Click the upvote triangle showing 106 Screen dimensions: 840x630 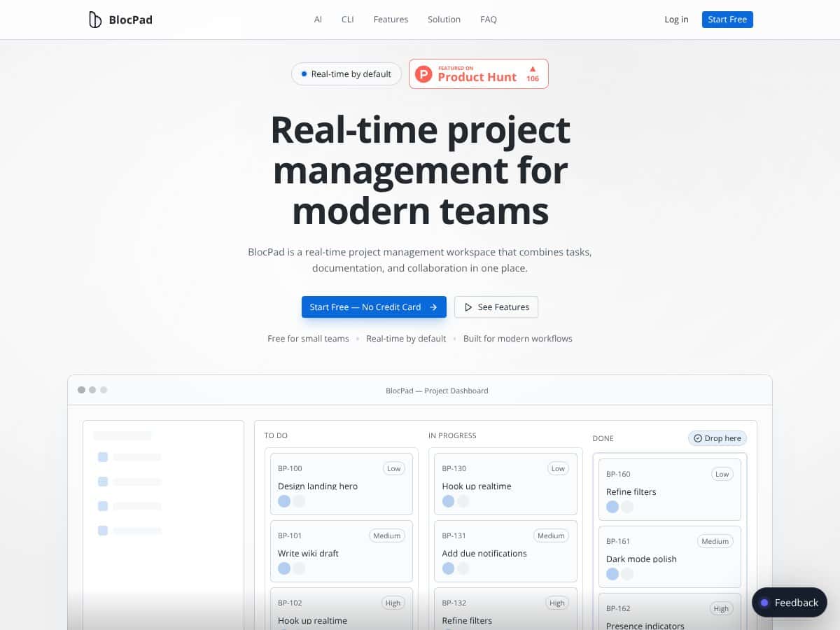point(533,69)
